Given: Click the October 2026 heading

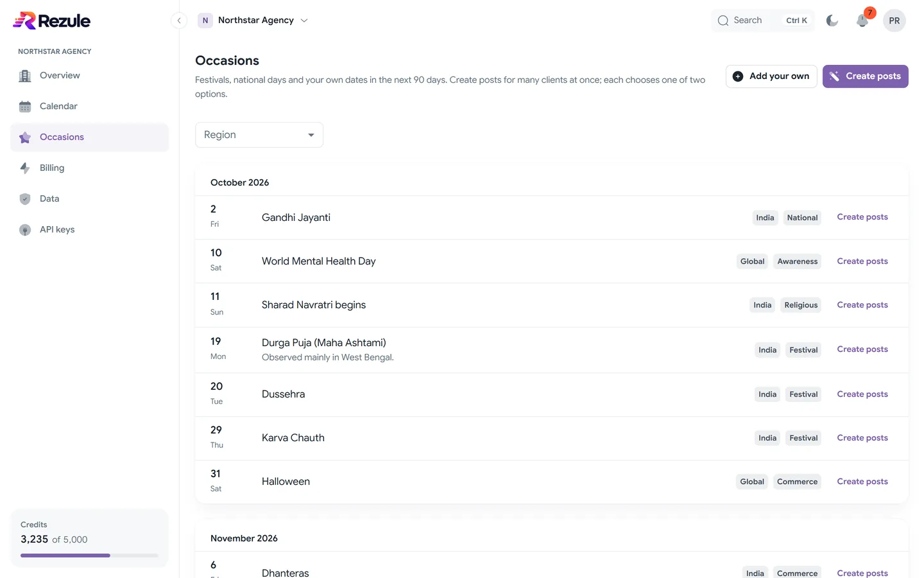Looking at the screenshot, I should [240, 182].
